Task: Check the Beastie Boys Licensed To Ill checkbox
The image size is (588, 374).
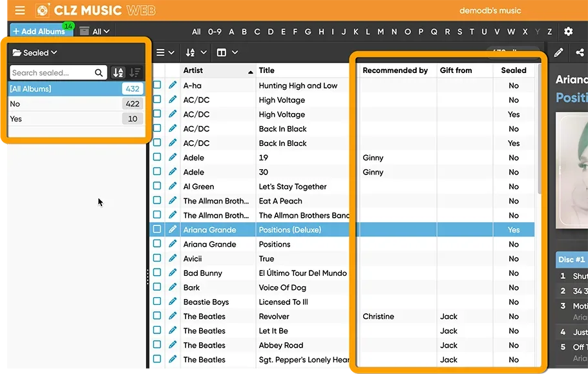Action: (157, 301)
